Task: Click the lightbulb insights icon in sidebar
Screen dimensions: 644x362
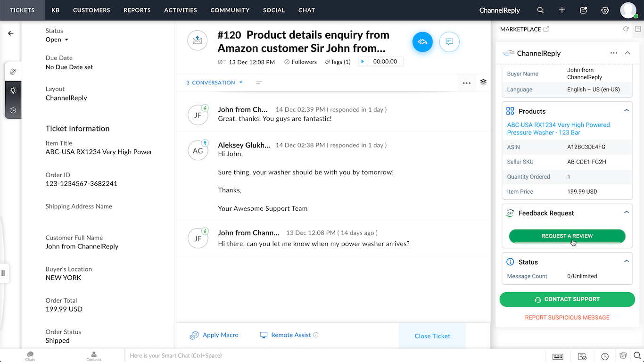Action: coord(13,90)
